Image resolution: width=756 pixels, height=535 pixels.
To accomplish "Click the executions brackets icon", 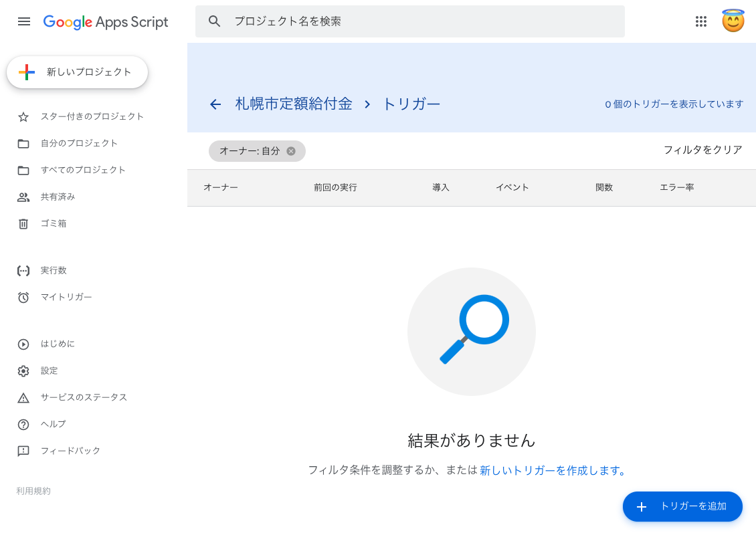I will [23, 271].
